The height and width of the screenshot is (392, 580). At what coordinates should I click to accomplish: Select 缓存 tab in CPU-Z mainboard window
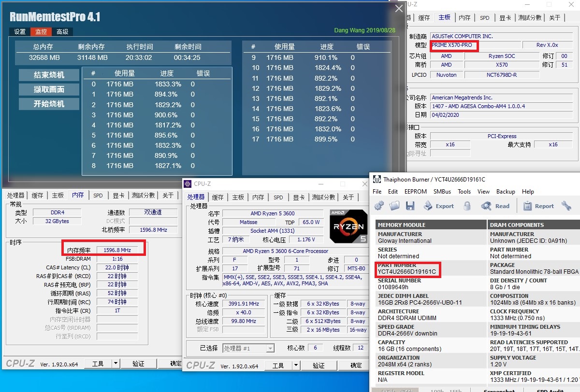coord(424,18)
